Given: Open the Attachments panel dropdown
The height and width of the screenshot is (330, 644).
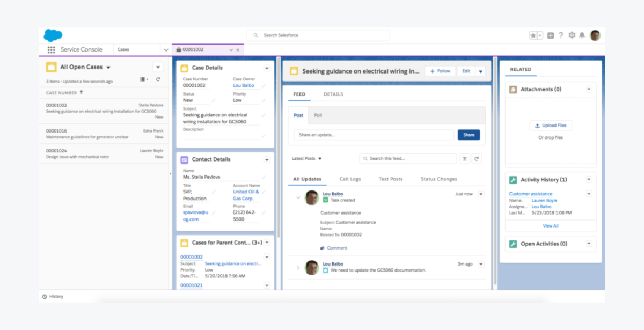Looking at the screenshot, I should (x=589, y=89).
